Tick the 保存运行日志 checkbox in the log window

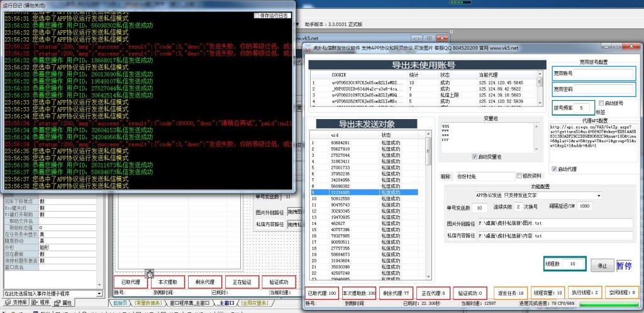[x=257, y=16]
